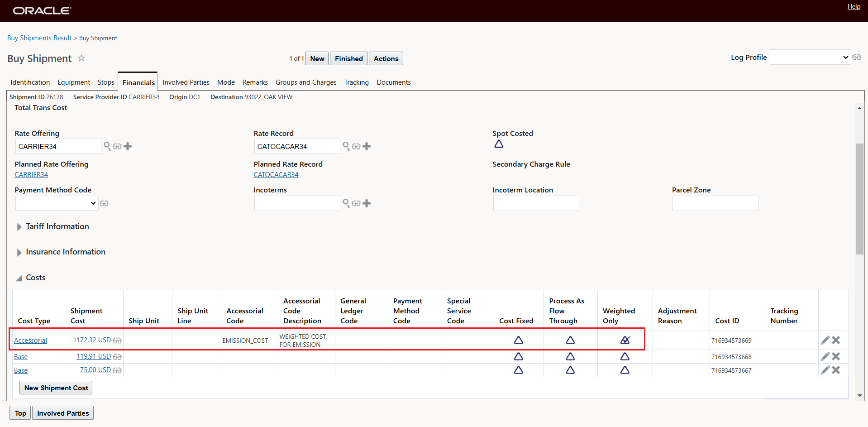Toggle Weighted Only for 119.91 USD row
Image resolution: width=868 pixels, height=427 pixels.
(625, 356)
